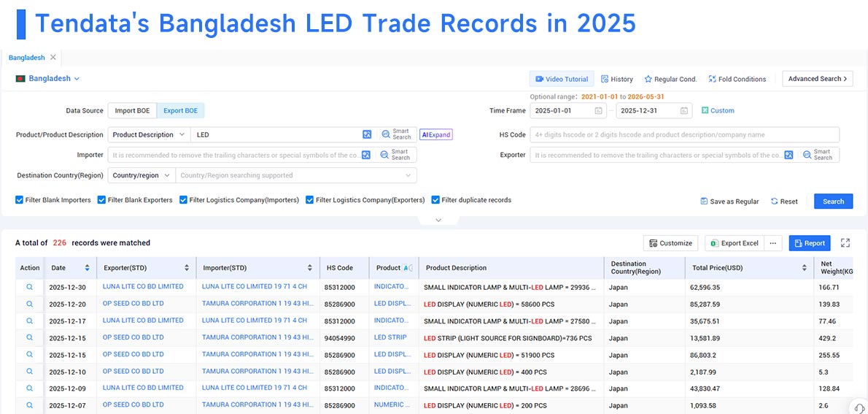The height and width of the screenshot is (414, 868).
Task: Open the end date calendar picker
Action: (684, 111)
